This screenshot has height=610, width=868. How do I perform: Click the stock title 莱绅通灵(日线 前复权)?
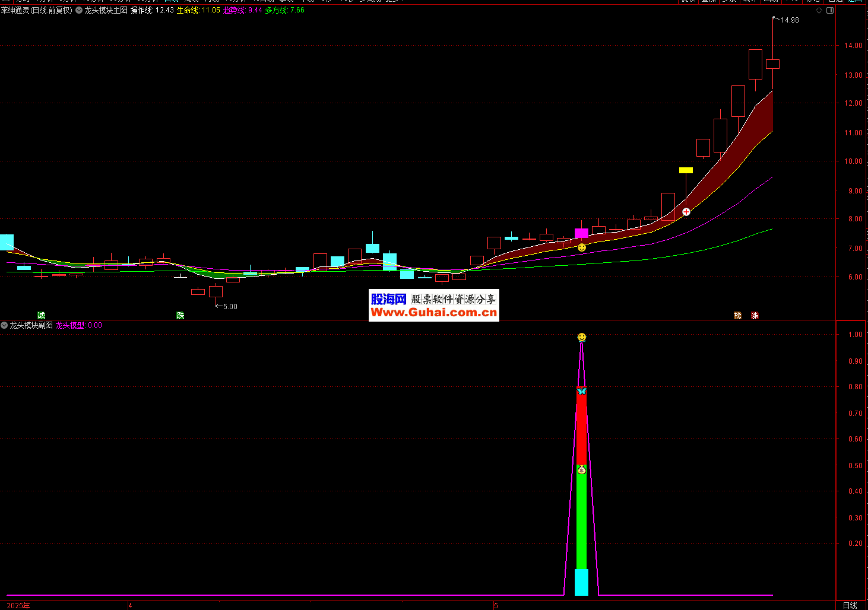pyautogui.click(x=36, y=10)
